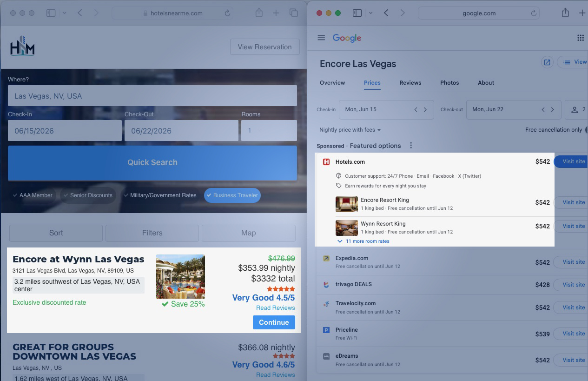Visit site for Hotels.com $542 main row
The height and width of the screenshot is (381, 588).
pos(572,161)
